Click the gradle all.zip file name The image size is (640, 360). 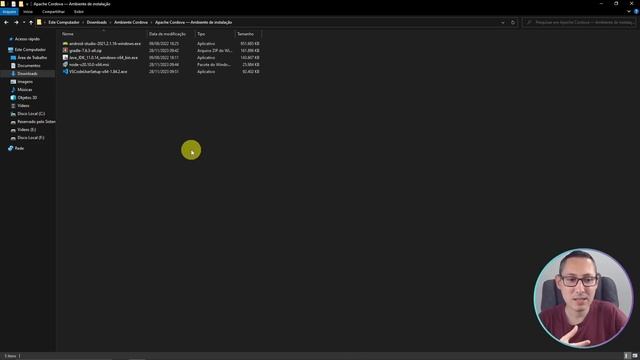click(x=85, y=51)
